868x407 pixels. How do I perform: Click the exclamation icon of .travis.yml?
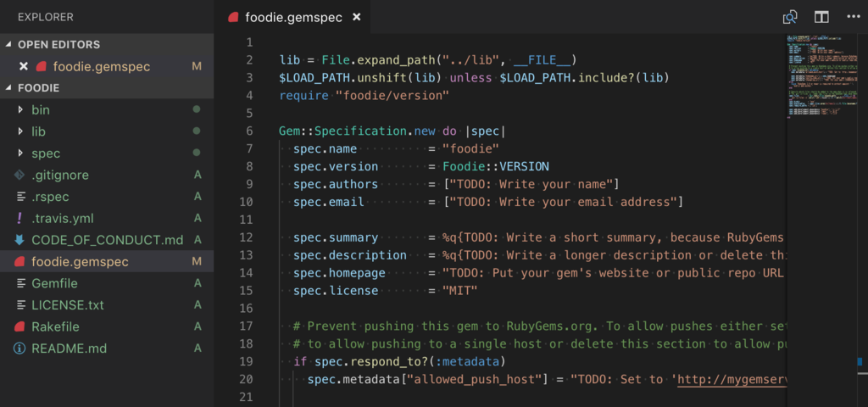tap(20, 218)
